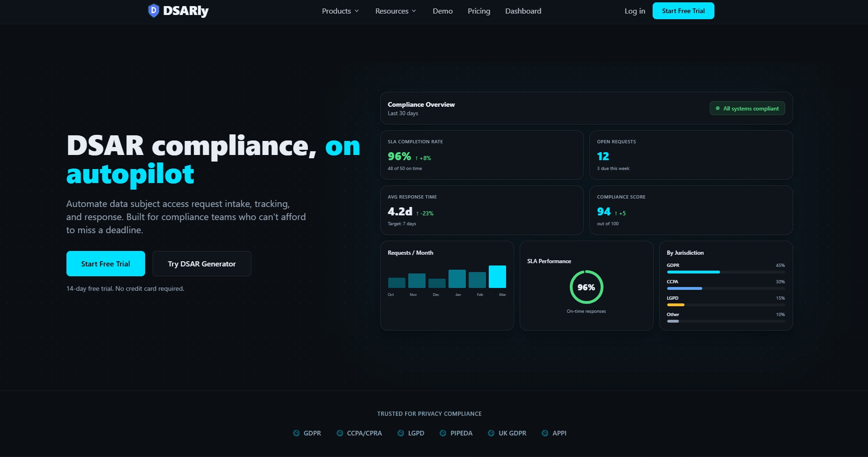Click the GDPR shield icon in the footer
This screenshot has width=868, height=457.
click(x=296, y=433)
